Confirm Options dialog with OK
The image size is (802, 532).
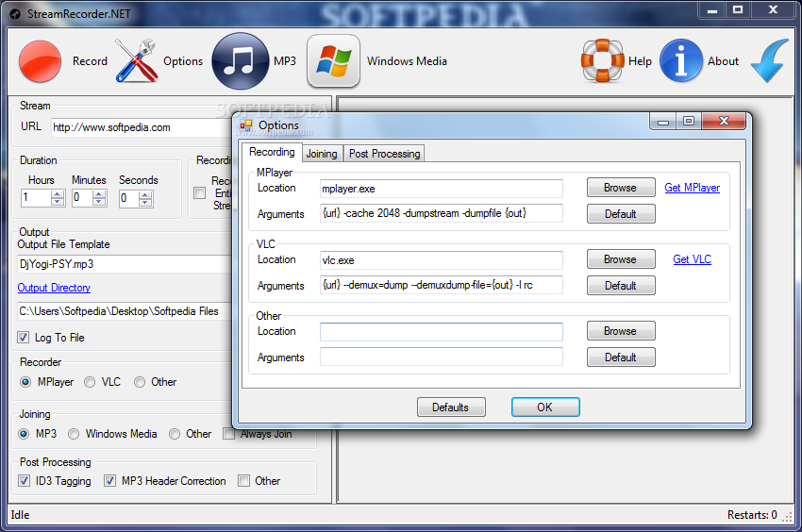pyautogui.click(x=545, y=407)
